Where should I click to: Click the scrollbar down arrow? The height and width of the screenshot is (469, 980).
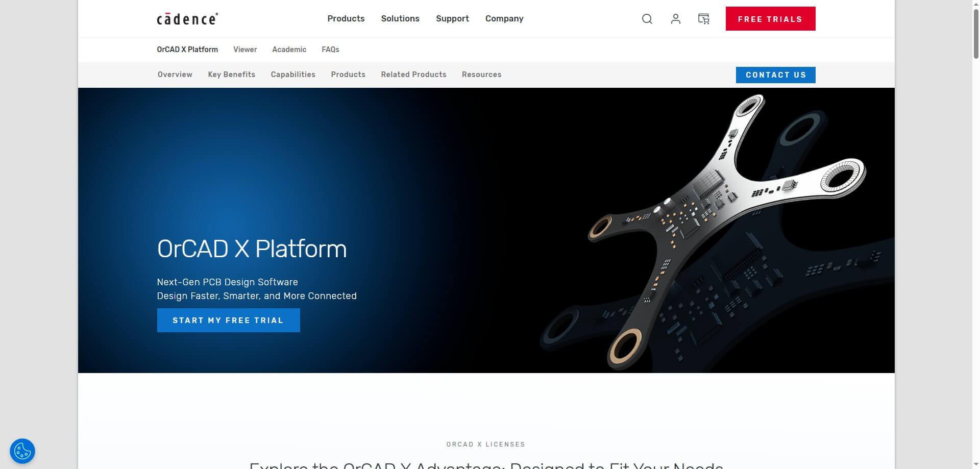pos(975,465)
